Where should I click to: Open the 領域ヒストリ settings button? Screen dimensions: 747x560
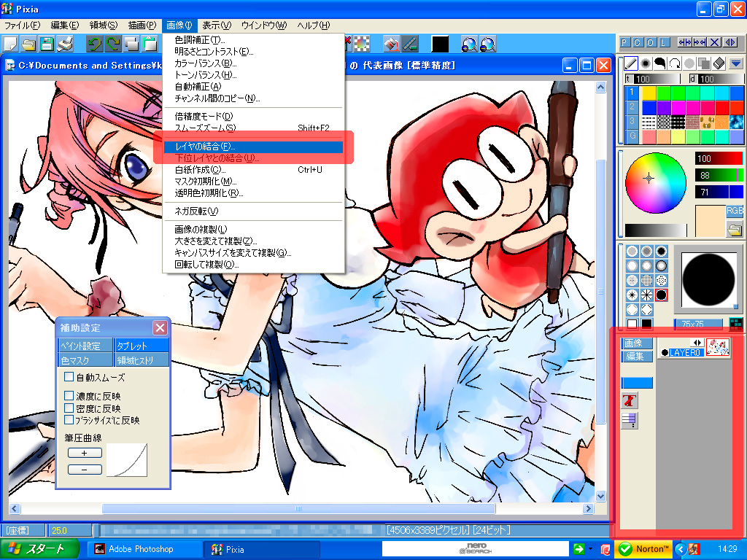pos(142,360)
